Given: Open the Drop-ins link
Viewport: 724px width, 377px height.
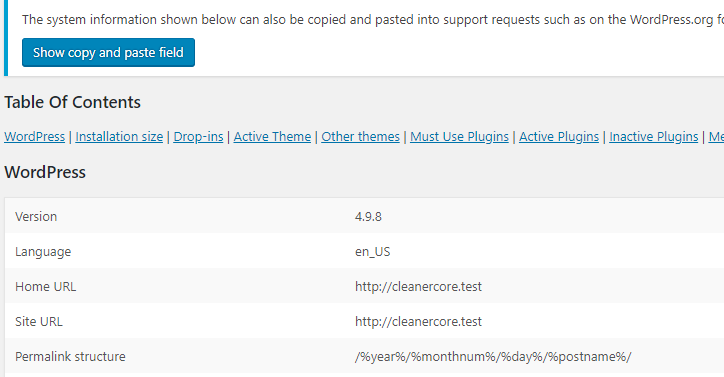Looking at the screenshot, I should [x=198, y=137].
